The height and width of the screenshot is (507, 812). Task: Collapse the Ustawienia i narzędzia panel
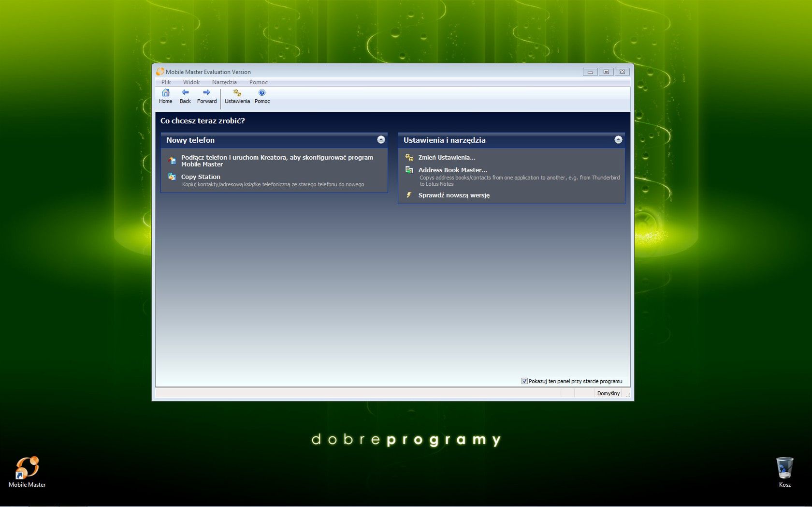618,140
